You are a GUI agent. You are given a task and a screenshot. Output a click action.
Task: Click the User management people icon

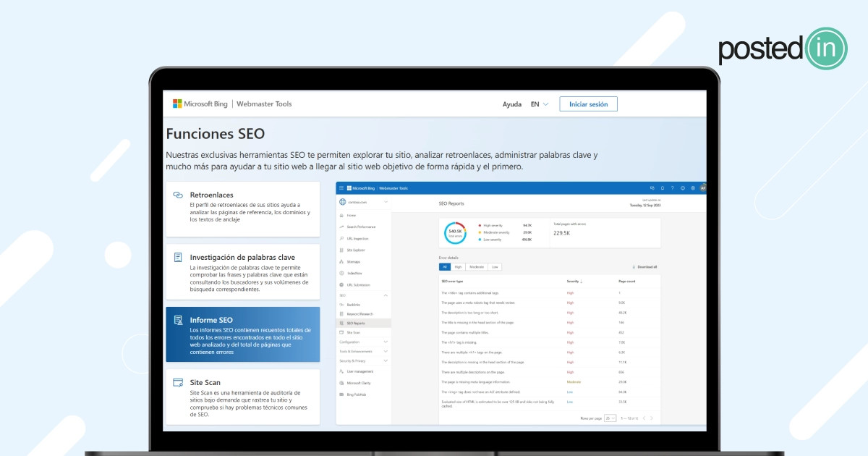(341, 371)
